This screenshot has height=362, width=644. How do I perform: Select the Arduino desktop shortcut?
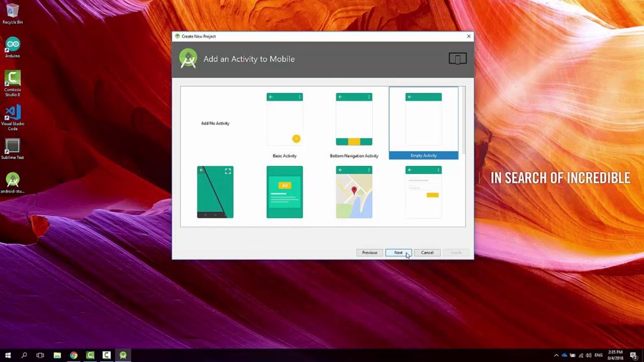coord(13,47)
